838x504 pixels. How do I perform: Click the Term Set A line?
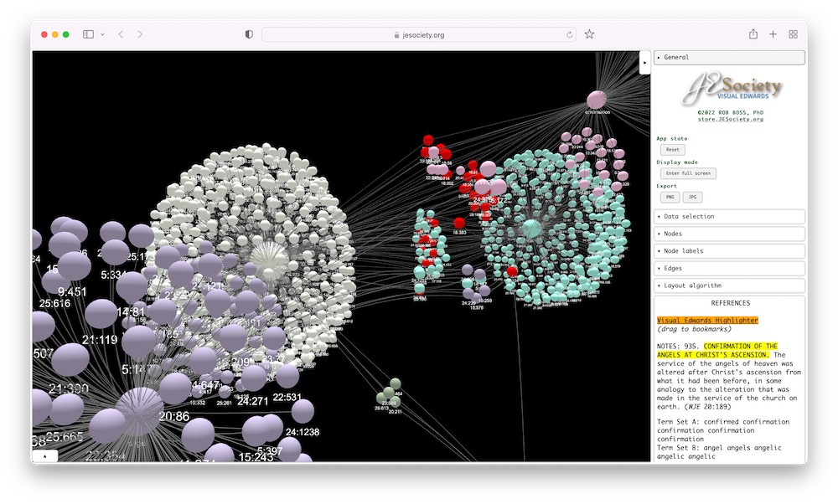(722, 430)
